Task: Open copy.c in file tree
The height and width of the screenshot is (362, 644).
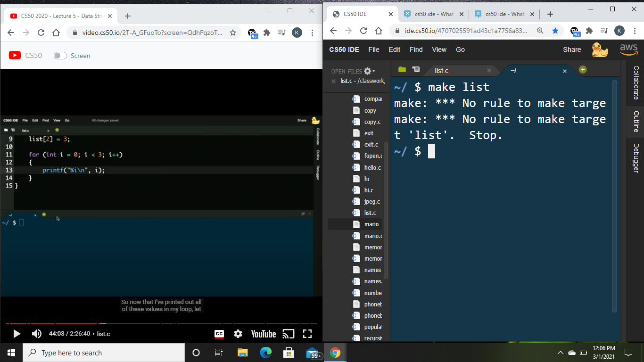Action: [x=372, y=122]
